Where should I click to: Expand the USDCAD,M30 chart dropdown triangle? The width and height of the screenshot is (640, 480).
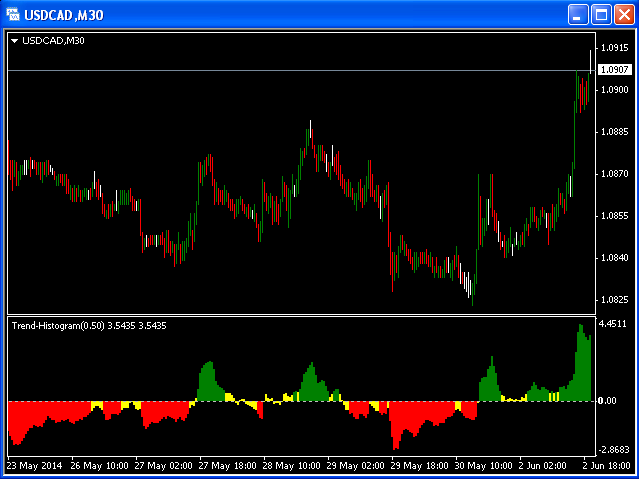15,41
